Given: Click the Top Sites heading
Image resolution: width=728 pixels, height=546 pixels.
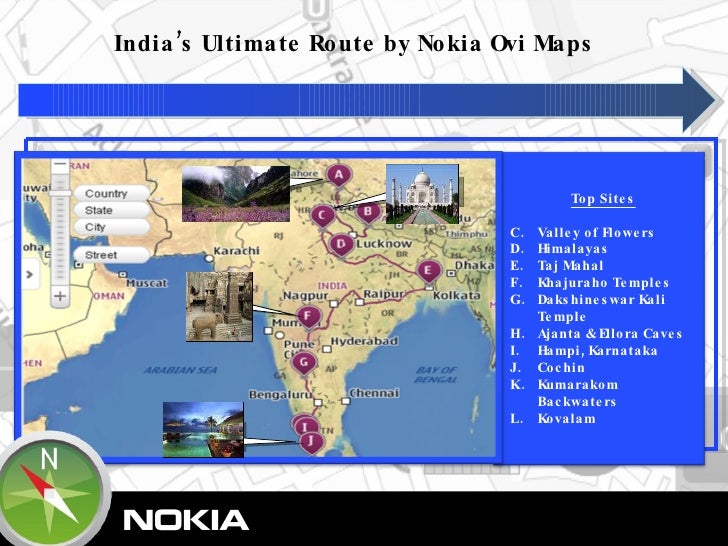Looking at the screenshot, I should coord(603,199).
